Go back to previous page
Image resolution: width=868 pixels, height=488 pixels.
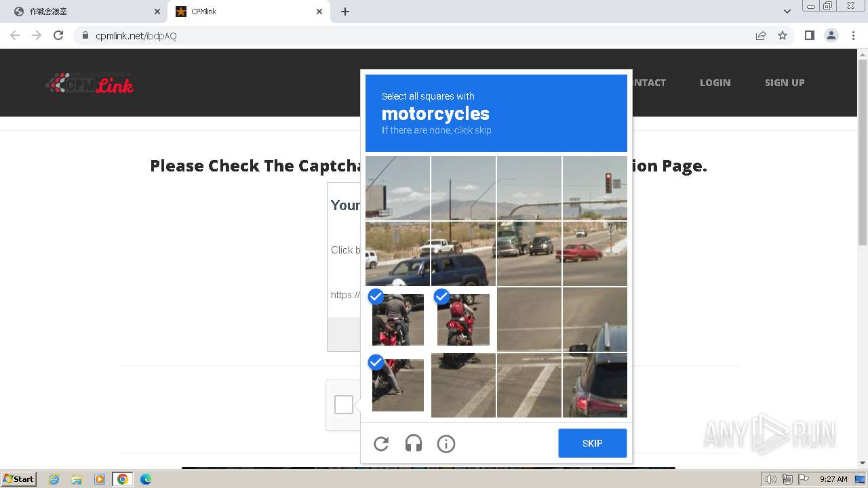point(15,35)
